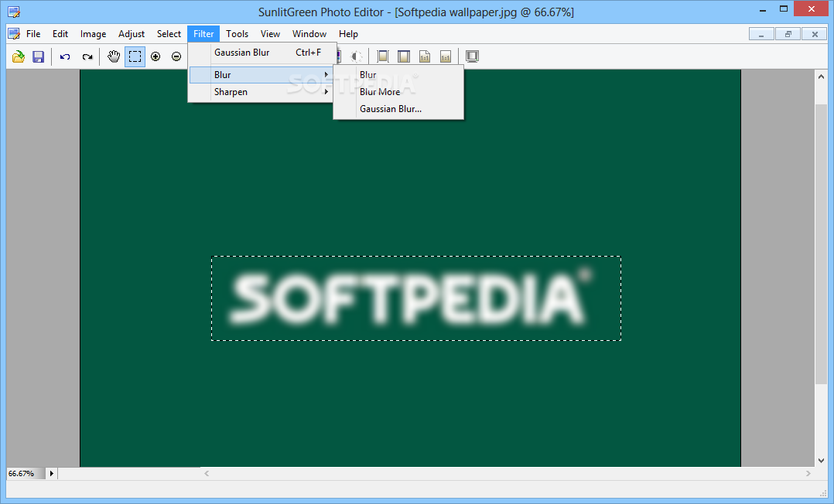Click the second 1:1 zoom icon

click(x=446, y=56)
